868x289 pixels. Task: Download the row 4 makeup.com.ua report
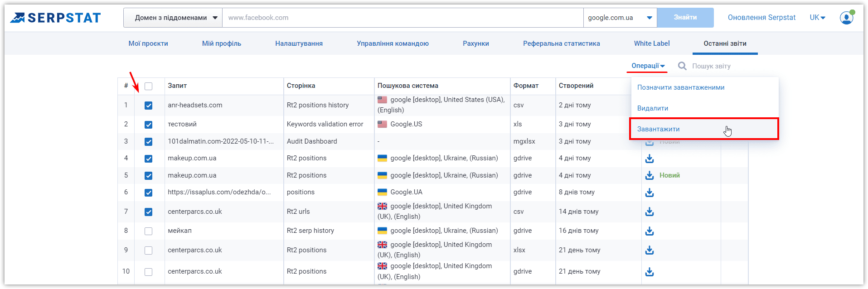[x=650, y=159]
